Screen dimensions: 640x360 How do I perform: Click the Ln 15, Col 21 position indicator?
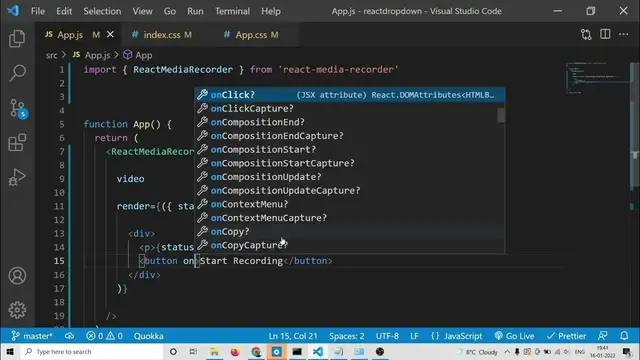click(293, 336)
